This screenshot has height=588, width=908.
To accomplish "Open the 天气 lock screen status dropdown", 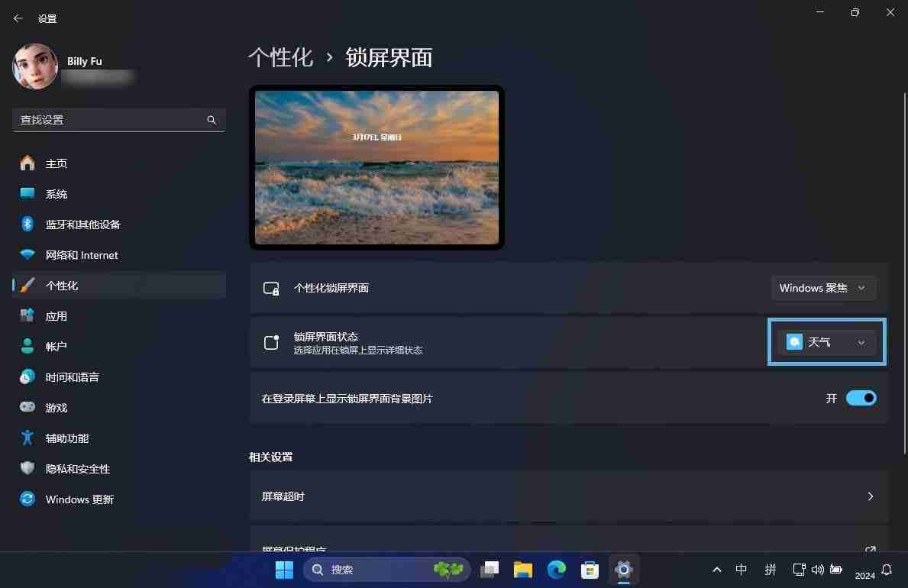I will pos(827,341).
